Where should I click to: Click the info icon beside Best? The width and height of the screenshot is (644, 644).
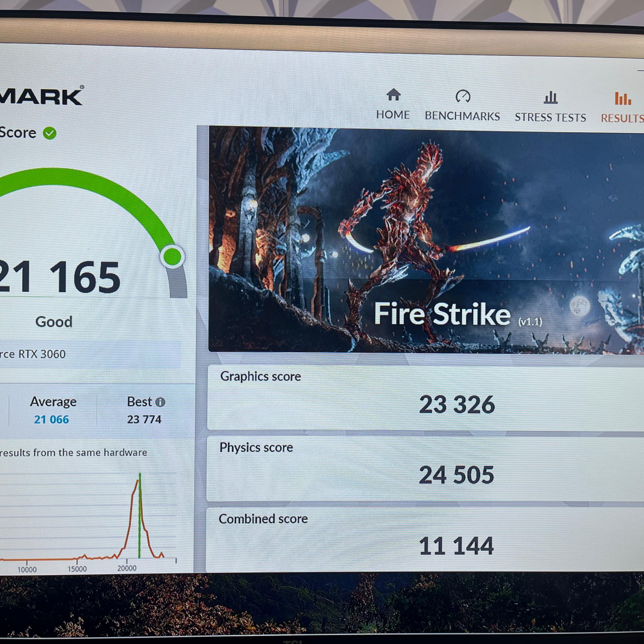click(x=160, y=402)
